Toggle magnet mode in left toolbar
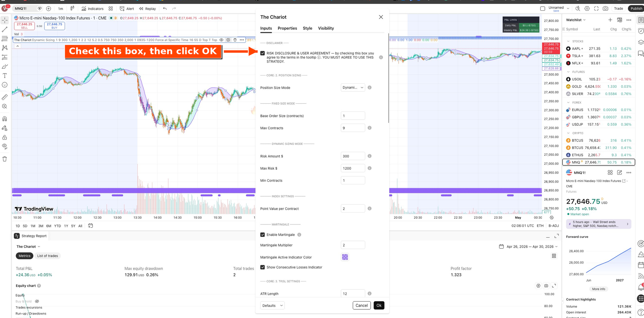The width and height of the screenshot is (644, 318). tap(5, 119)
